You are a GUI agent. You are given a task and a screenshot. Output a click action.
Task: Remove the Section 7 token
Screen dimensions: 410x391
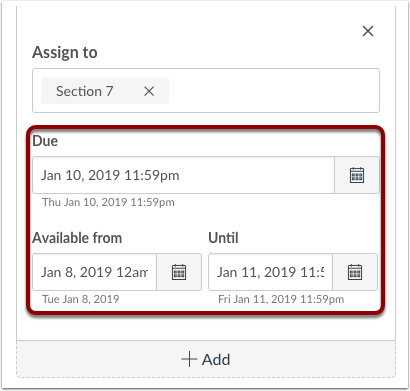[149, 91]
